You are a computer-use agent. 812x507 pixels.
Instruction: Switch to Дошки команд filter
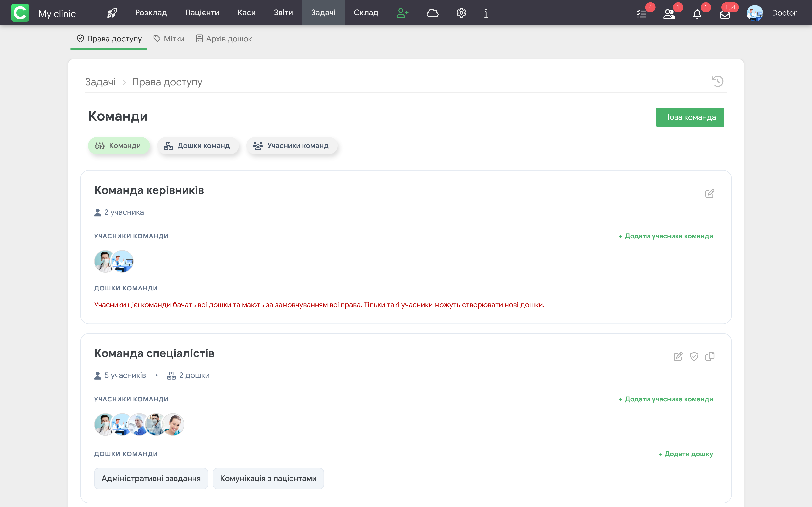click(197, 145)
